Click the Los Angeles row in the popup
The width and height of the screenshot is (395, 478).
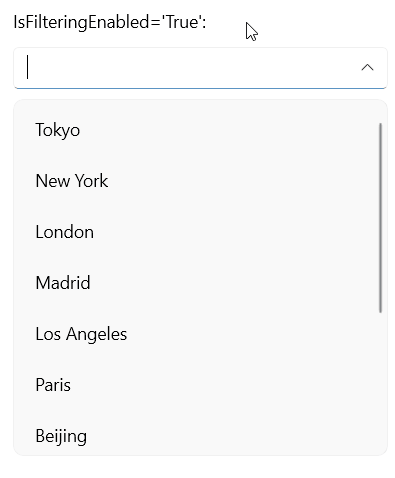click(x=197, y=334)
